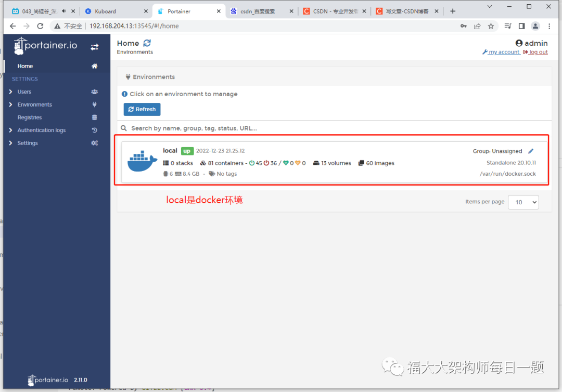
Task: Close the Kuboard browser tab
Action: click(146, 11)
